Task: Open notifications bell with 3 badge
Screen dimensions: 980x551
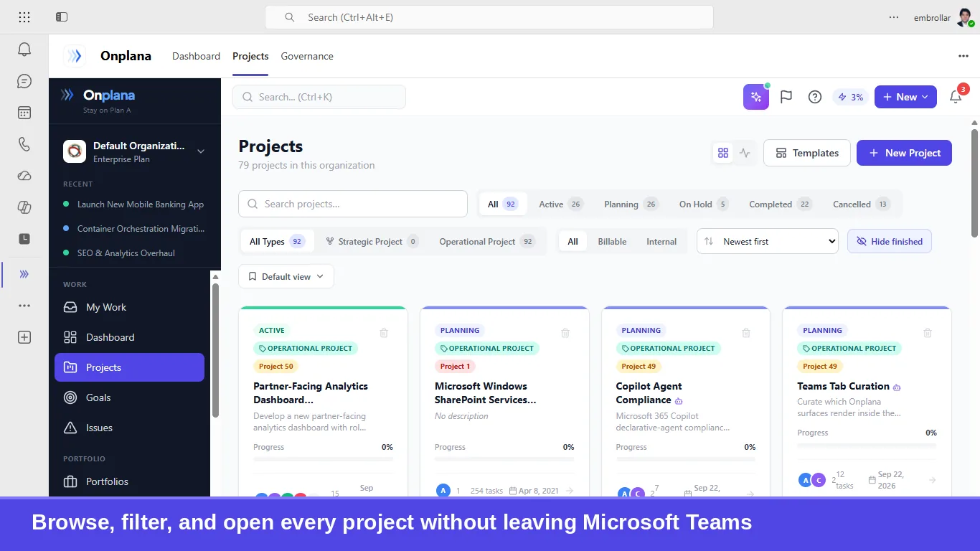Action: tap(956, 97)
